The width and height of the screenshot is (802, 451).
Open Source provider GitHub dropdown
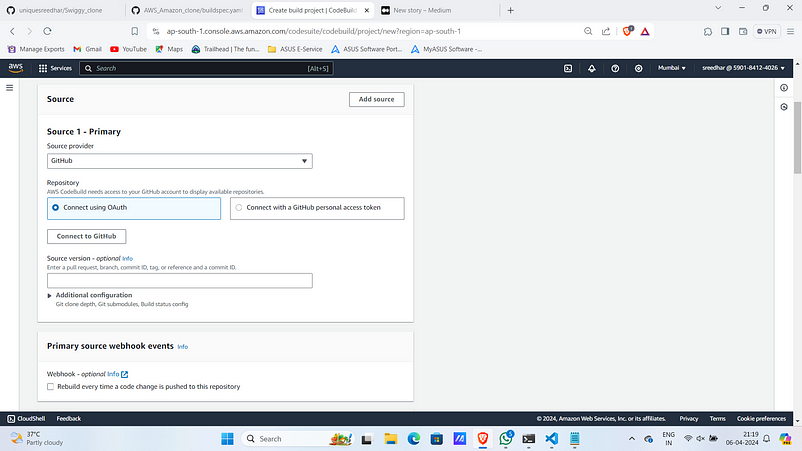pos(180,161)
